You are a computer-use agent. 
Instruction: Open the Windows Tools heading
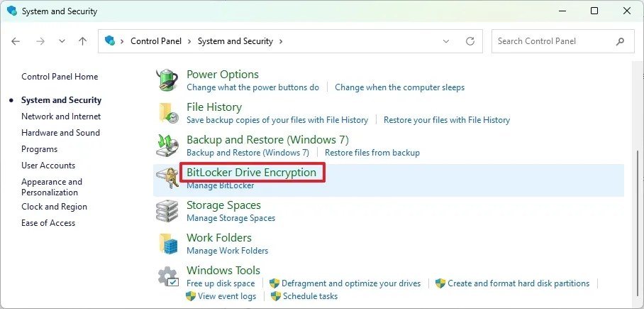point(223,271)
